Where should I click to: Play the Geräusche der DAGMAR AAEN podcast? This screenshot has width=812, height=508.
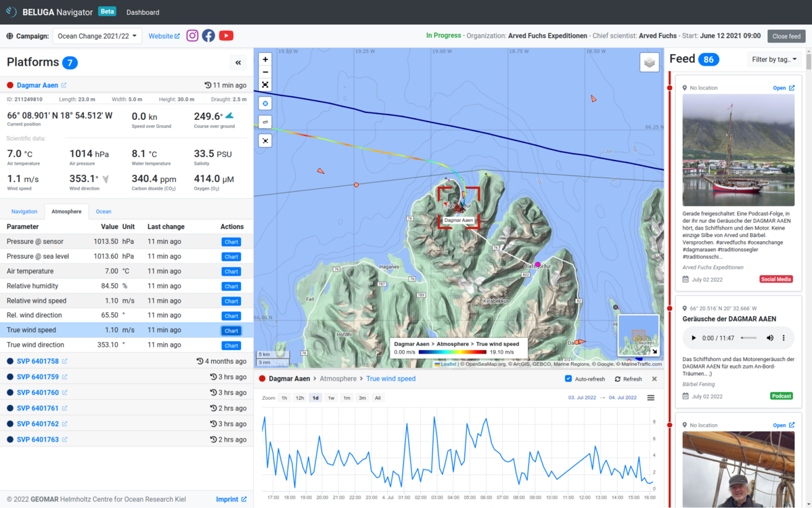click(x=693, y=337)
